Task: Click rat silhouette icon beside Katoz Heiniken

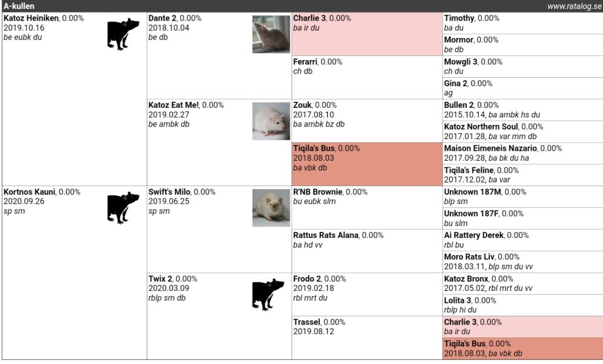Action: (x=123, y=34)
